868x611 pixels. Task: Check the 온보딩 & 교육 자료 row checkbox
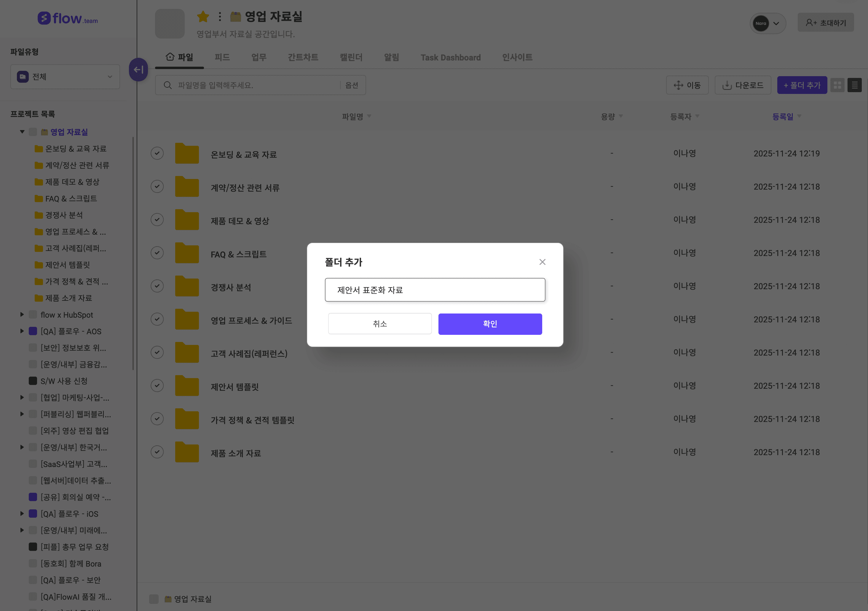(157, 153)
